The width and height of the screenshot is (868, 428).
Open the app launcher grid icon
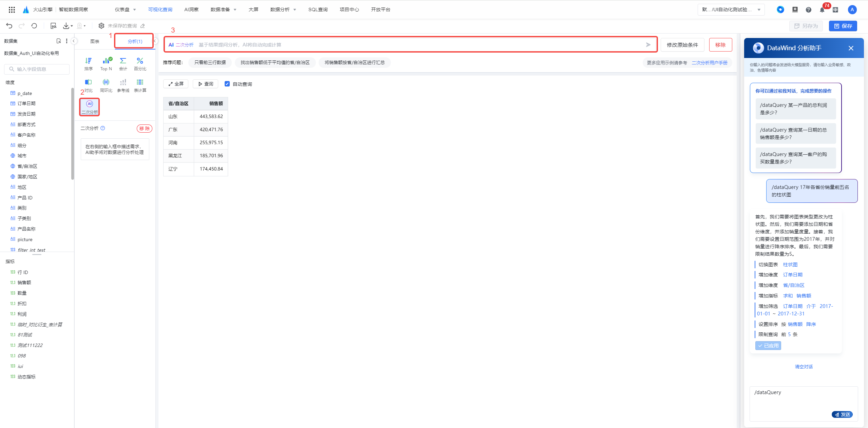pyautogui.click(x=12, y=9)
